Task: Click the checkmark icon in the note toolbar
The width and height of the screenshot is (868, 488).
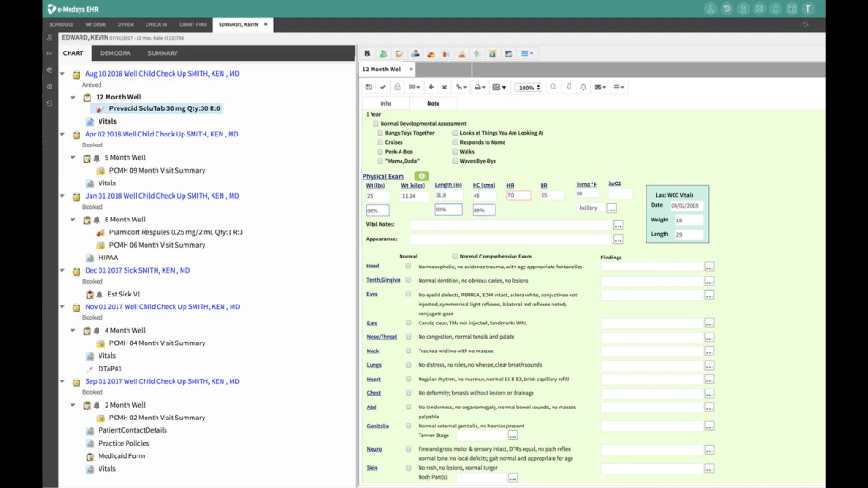Action: (x=382, y=87)
